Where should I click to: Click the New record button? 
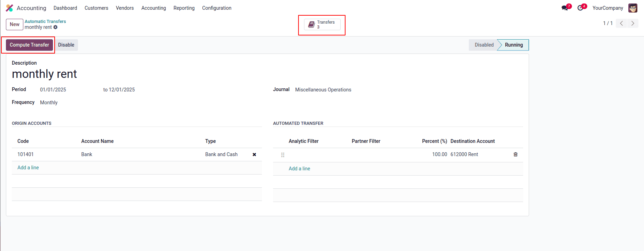(15, 24)
